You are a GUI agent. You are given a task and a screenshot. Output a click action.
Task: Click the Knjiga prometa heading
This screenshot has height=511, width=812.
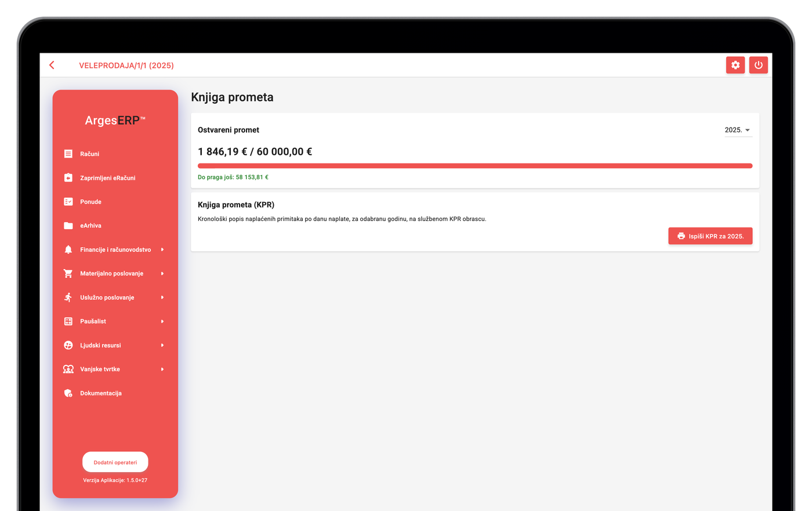coord(232,97)
